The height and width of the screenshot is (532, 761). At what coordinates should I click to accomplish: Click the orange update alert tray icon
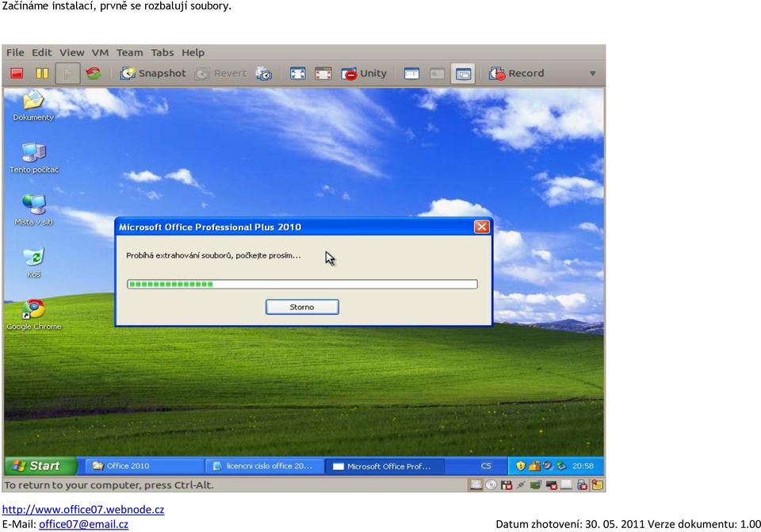534,466
